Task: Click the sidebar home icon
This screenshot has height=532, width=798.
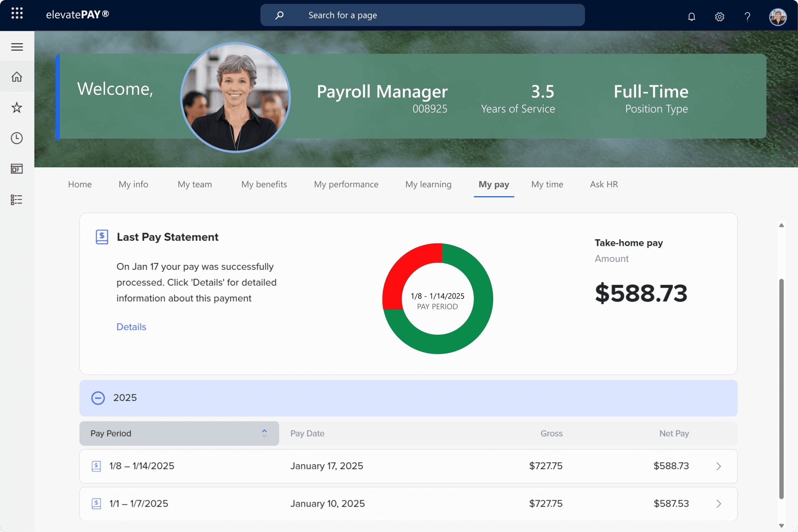Action: point(17,77)
